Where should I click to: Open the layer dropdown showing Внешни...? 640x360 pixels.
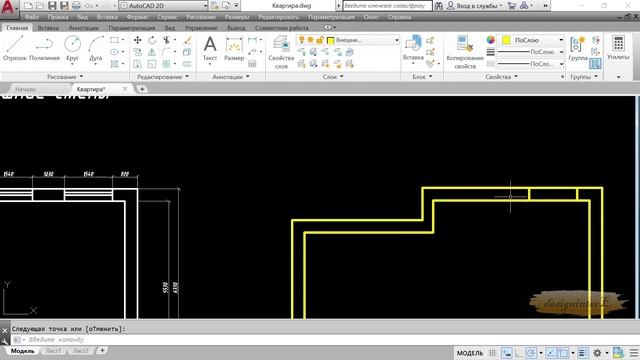tap(348, 40)
